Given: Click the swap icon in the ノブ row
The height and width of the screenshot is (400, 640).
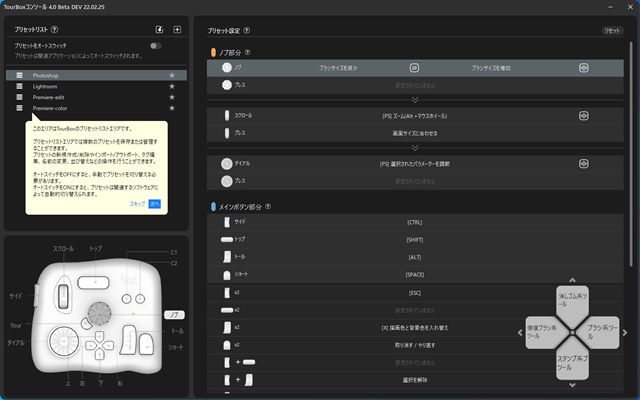Looking at the screenshot, I should click(x=414, y=68).
